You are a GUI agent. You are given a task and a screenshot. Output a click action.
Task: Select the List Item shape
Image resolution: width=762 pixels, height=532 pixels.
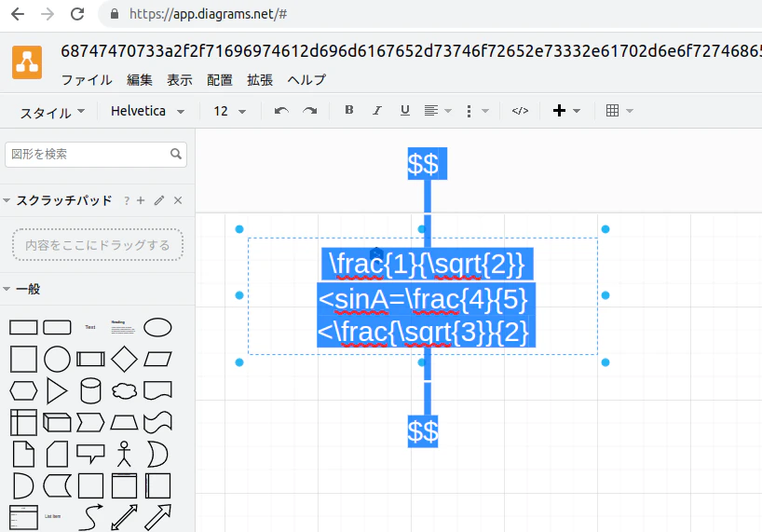[x=53, y=516]
